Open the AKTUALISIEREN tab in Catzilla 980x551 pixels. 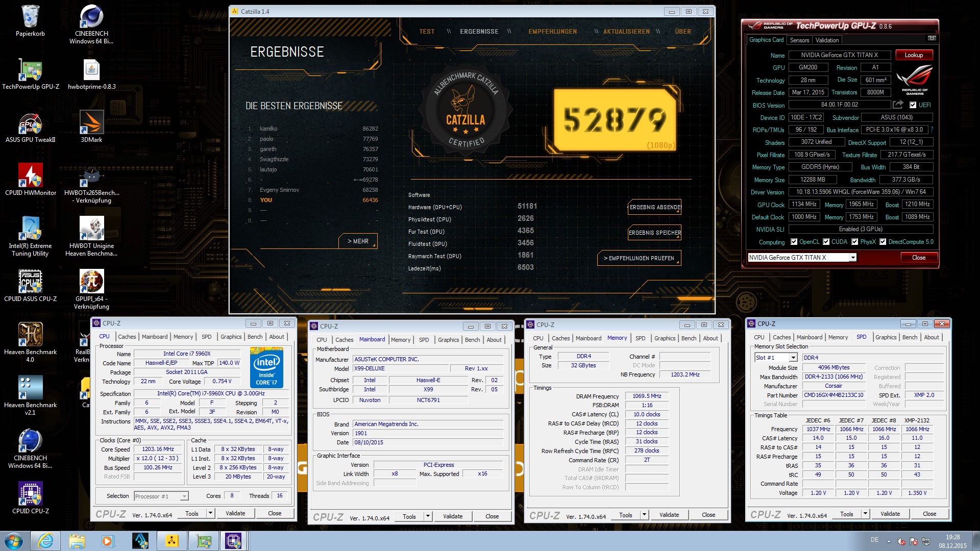click(626, 32)
